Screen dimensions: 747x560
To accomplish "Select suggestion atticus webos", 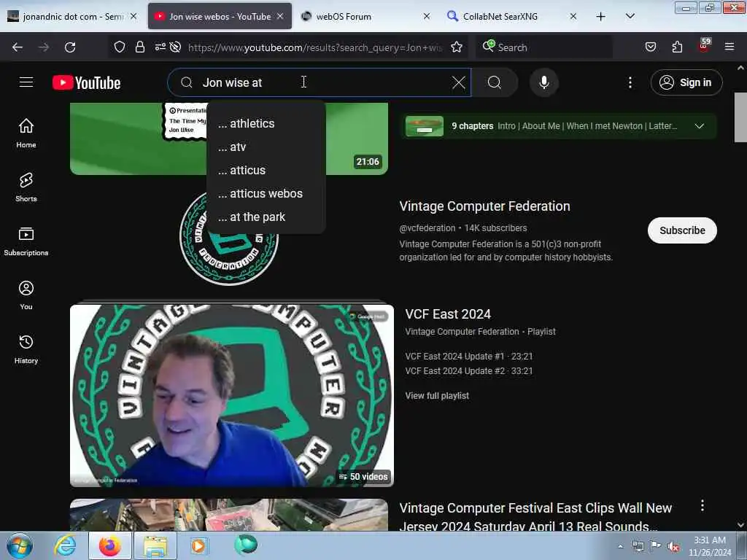I will coord(266,193).
